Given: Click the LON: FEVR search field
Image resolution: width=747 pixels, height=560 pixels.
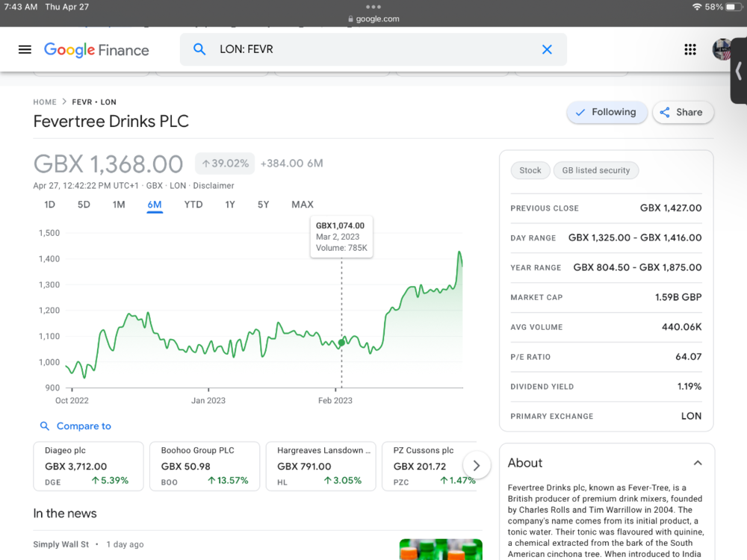Looking at the screenshot, I should [x=373, y=49].
